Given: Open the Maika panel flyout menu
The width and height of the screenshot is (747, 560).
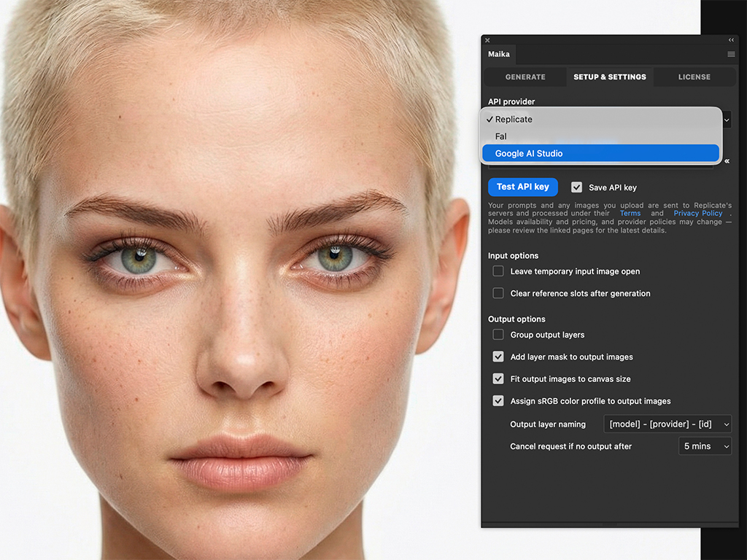Looking at the screenshot, I should (731, 54).
